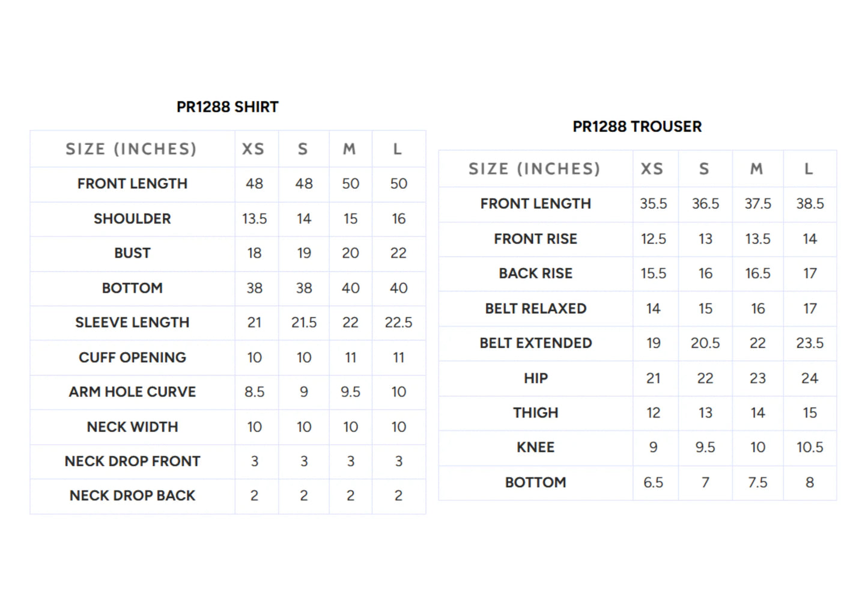Select the shirt BUST row label
This screenshot has width=868, height=610.
[132, 253]
